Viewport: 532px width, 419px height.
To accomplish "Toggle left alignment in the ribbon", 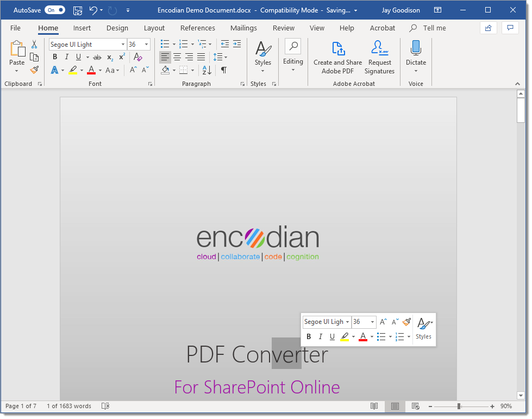I will click(165, 57).
